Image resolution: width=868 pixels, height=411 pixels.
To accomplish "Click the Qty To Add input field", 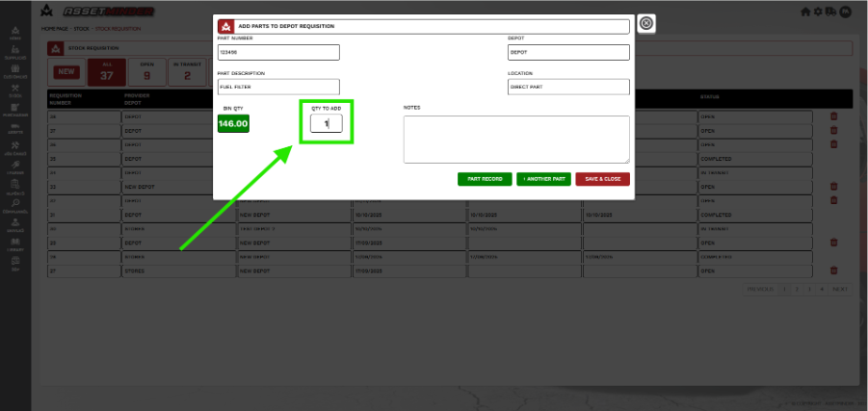I will (326, 123).
